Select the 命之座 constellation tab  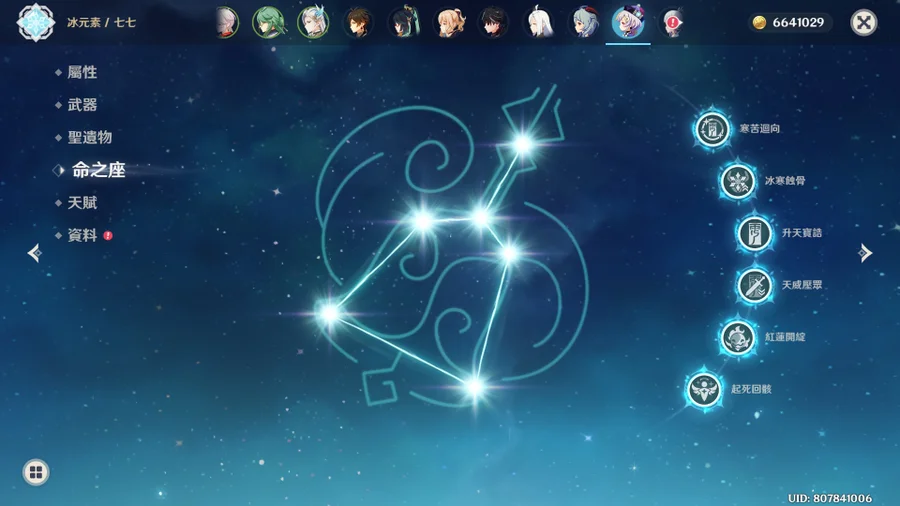coord(98,170)
